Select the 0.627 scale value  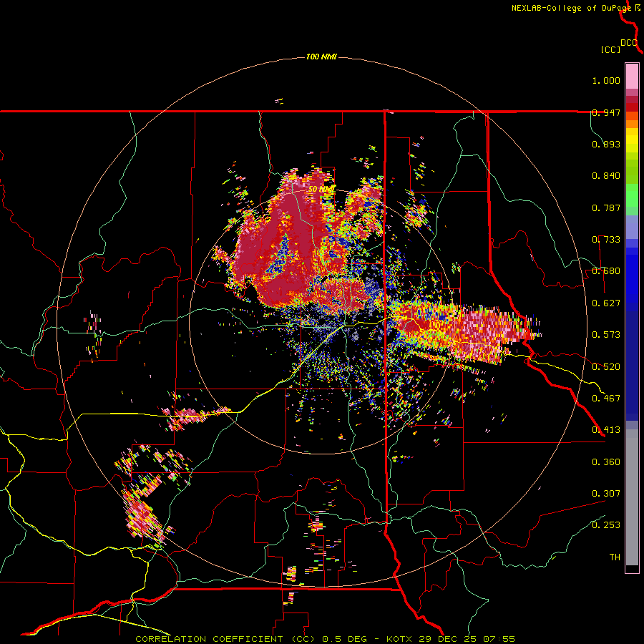(x=606, y=303)
